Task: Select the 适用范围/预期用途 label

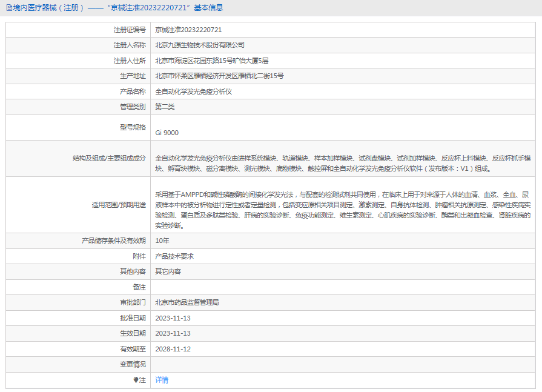Action: pyautogui.click(x=119, y=205)
